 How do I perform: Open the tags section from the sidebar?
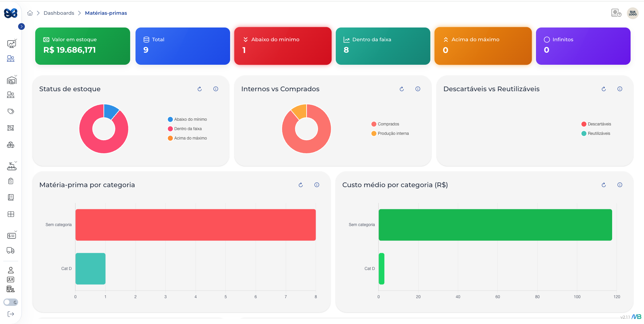[x=11, y=111]
